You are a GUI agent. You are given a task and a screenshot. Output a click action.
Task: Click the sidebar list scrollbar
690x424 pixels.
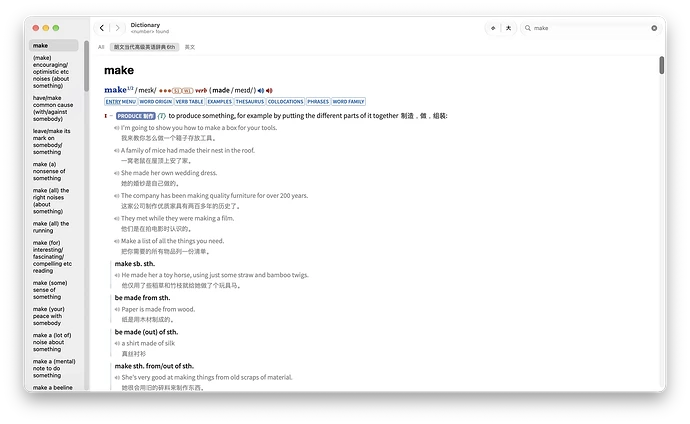[86, 66]
